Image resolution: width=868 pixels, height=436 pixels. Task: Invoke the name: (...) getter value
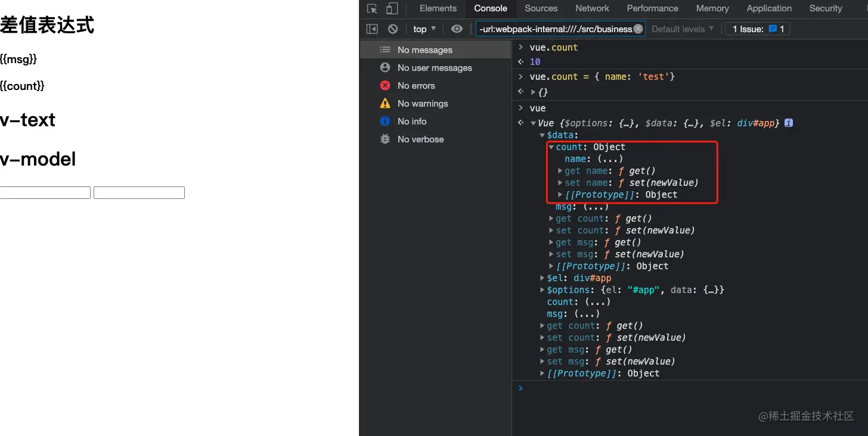(x=610, y=159)
